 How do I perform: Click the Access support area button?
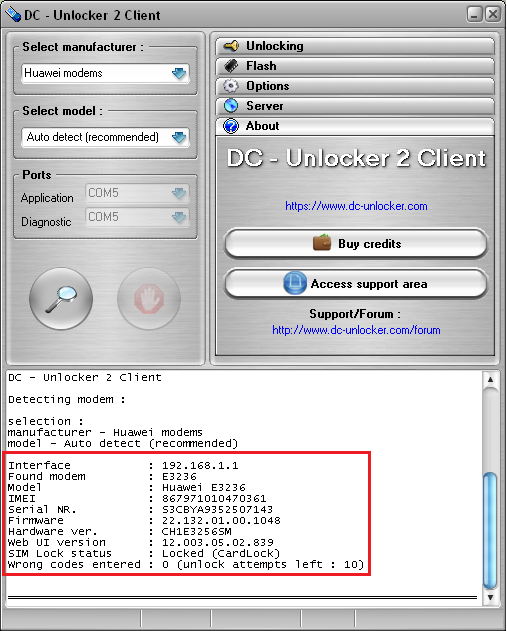coord(356,284)
